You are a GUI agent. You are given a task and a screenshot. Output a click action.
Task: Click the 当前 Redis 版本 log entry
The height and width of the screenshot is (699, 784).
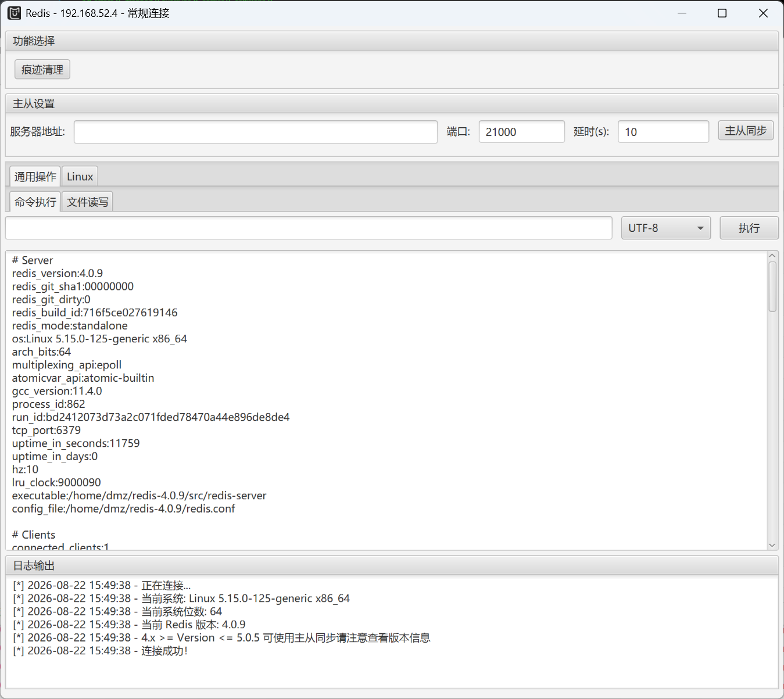coord(129,625)
